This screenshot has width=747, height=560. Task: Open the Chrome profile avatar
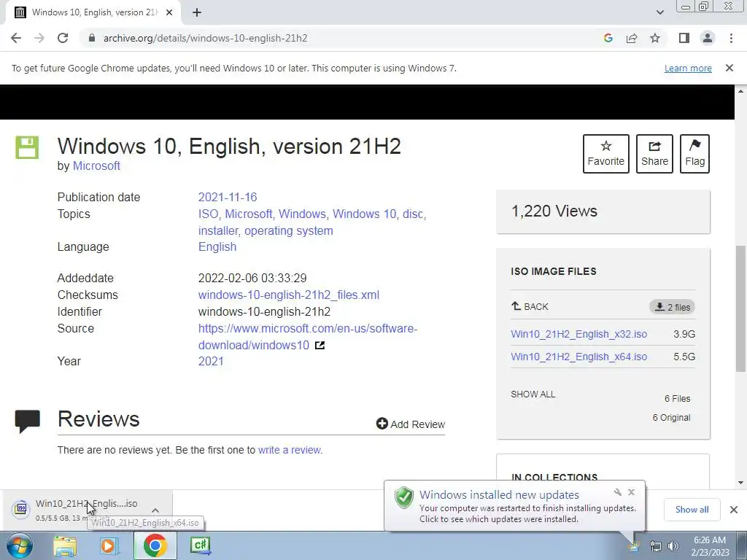pyautogui.click(x=708, y=38)
